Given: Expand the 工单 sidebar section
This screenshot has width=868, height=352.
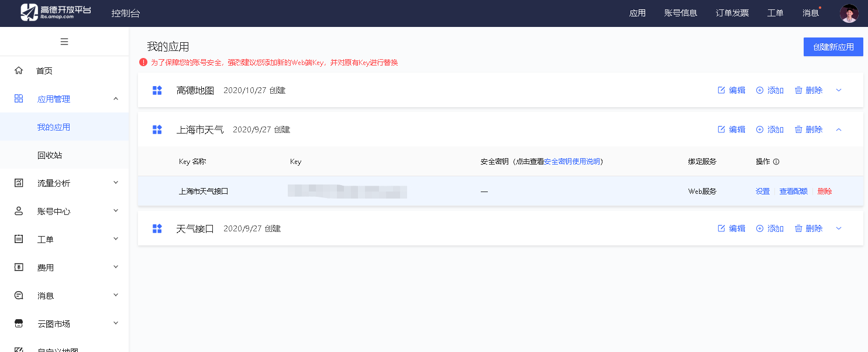Looking at the screenshot, I should pos(116,239).
